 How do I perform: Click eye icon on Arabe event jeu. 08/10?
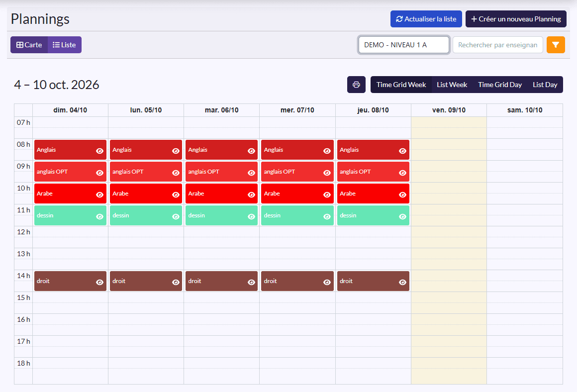[x=402, y=195]
